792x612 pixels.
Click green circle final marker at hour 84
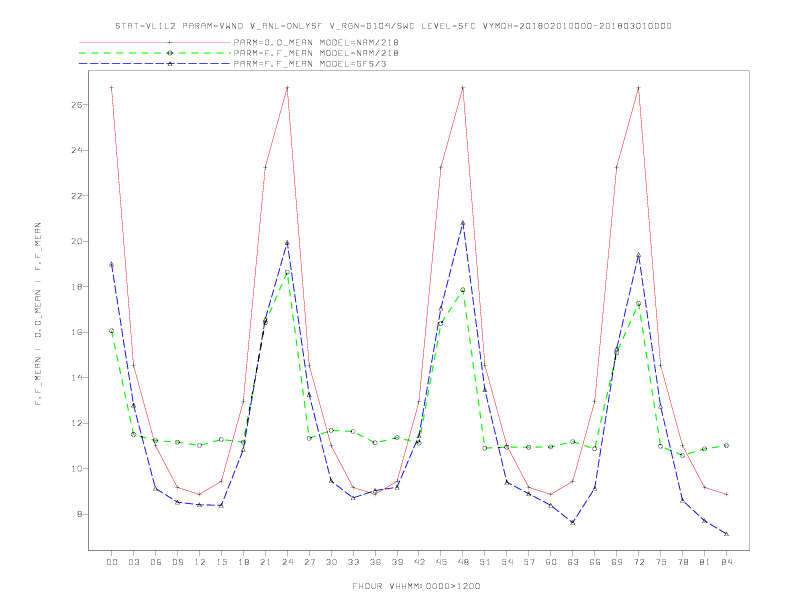coord(727,445)
